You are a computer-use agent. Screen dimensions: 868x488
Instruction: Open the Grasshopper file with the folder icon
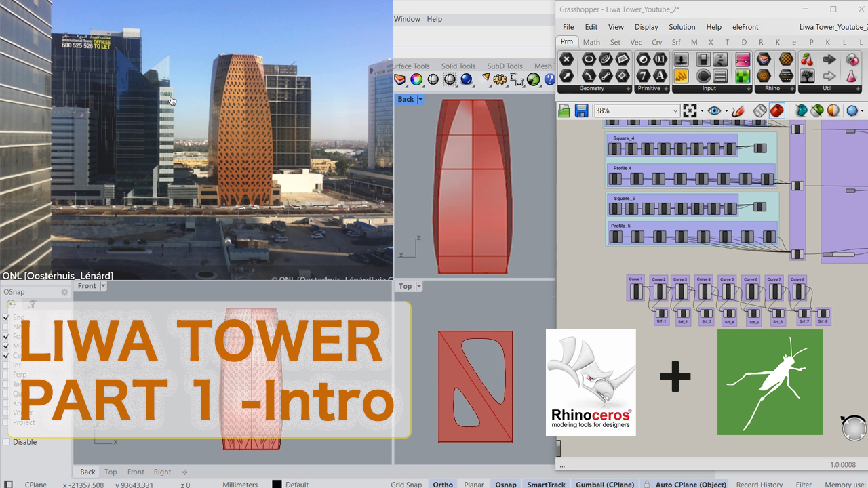[x=564, y=110]
